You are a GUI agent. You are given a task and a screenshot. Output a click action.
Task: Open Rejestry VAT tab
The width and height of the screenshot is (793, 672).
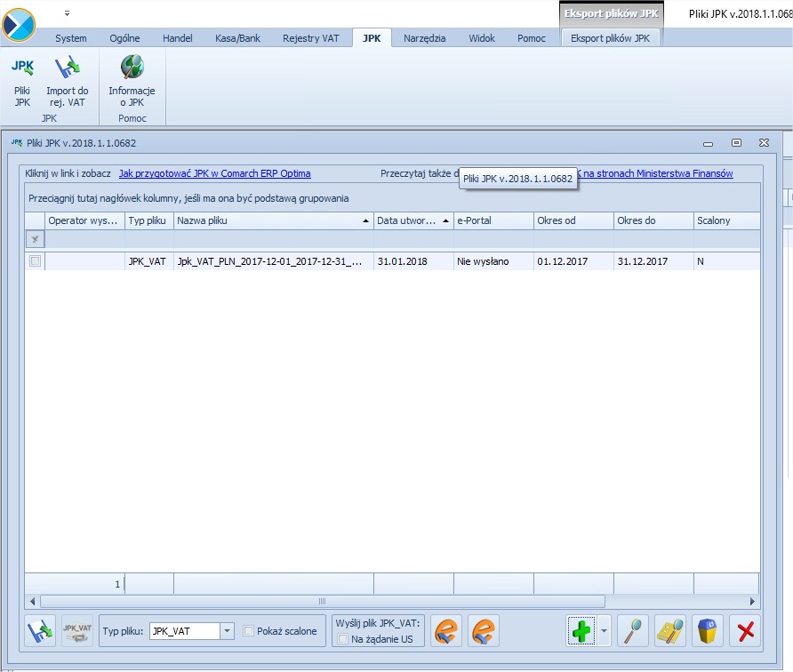tap(310, 38)
